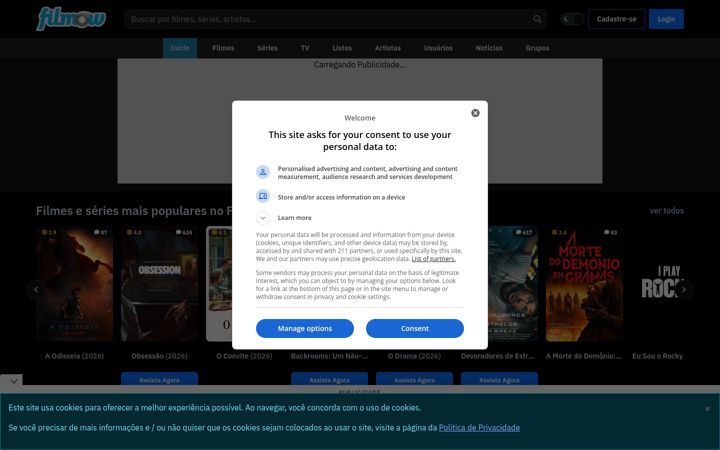Open the I Play Rocky poster
720x450 pixels.
pyautogui.click(x=658, y=284)
